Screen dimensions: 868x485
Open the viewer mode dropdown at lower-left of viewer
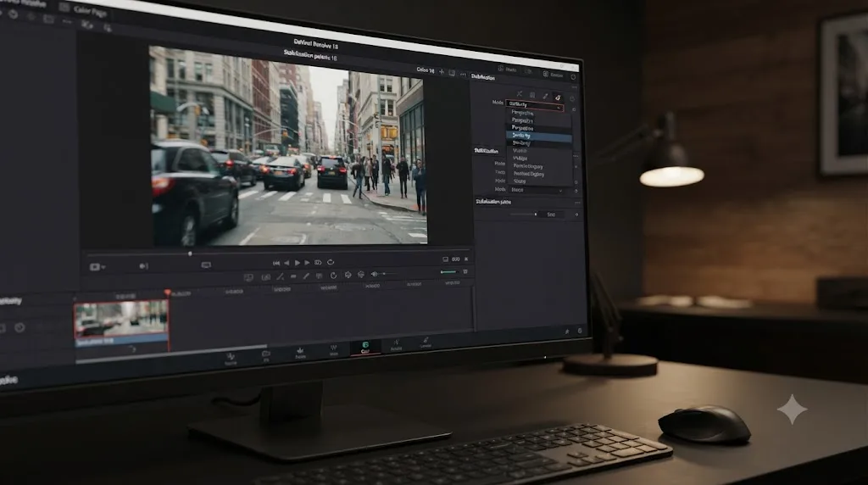pyautogui.click(x=97, y=267)
